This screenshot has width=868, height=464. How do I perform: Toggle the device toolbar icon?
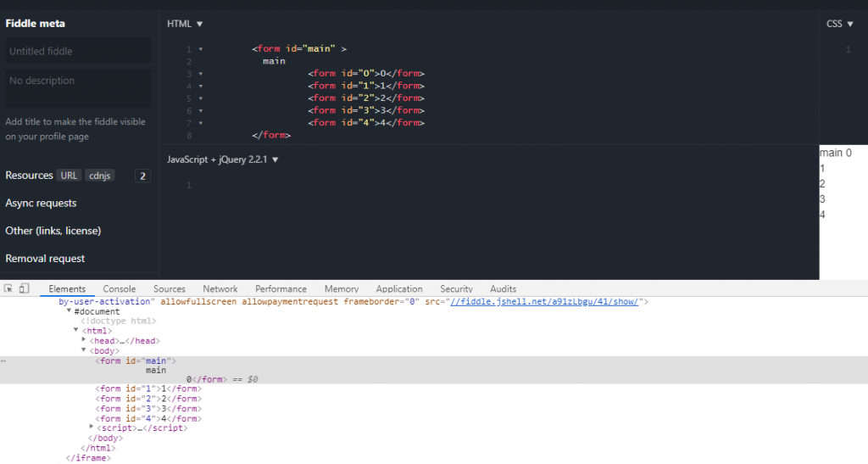click(x=24, y=288)
